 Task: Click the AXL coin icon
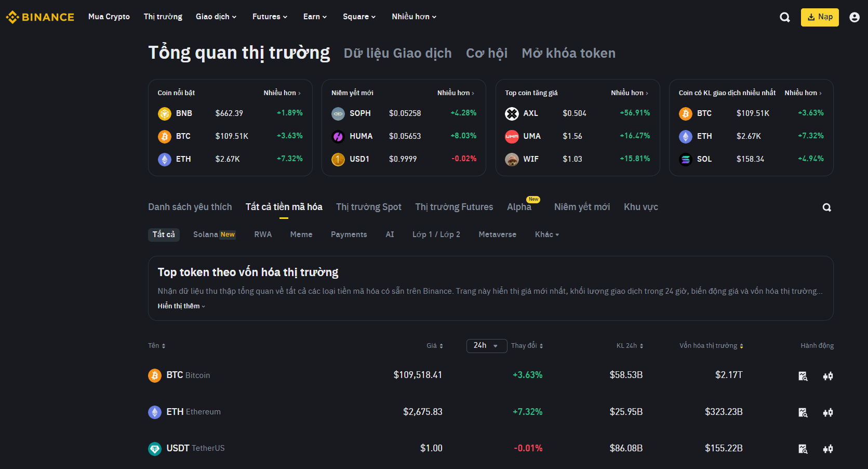pyautogui.click(x=512, y=113)
